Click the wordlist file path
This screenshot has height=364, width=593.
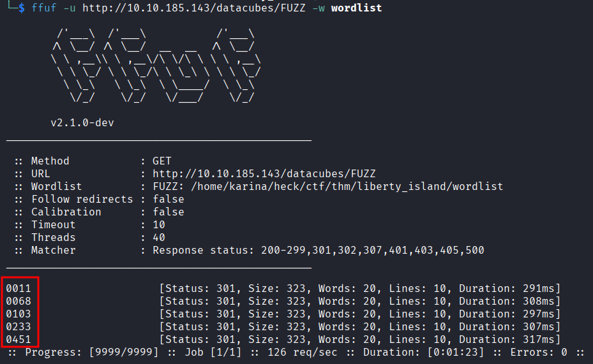(x=347, y=187)
